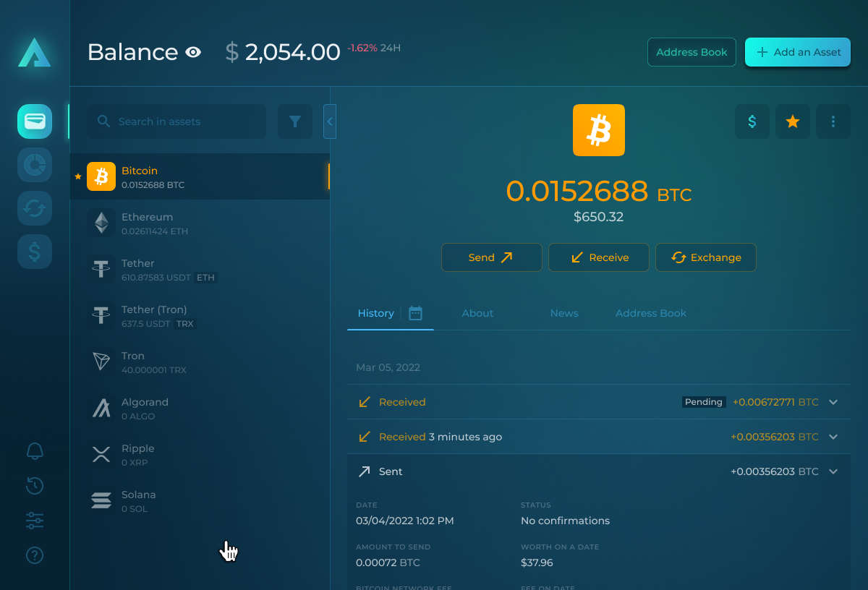The image size is (868, 590).
Task: Click the +0.00672771 BTC amount
Action: coord(775,402)
